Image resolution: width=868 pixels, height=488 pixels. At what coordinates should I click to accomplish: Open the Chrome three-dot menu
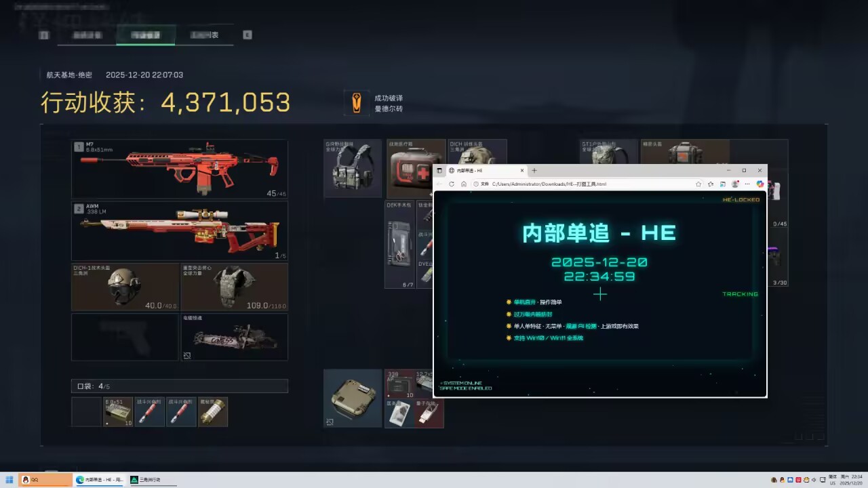click(x=747, y=184)
